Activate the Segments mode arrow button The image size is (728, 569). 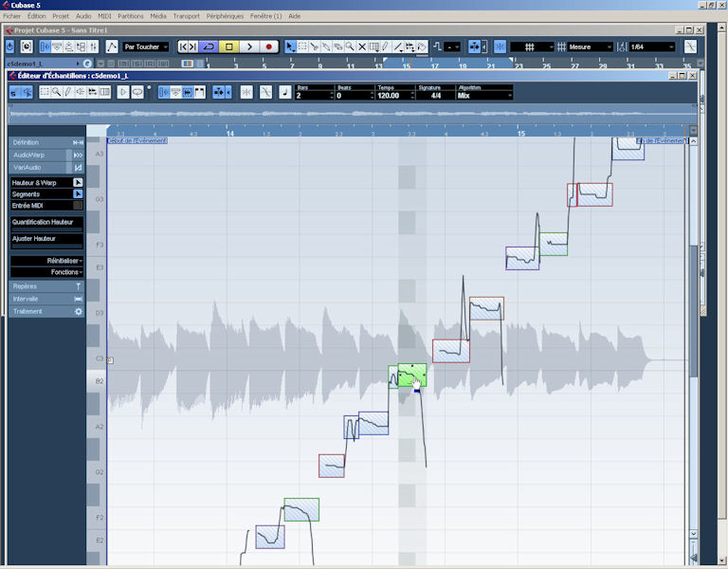point(78,194)
